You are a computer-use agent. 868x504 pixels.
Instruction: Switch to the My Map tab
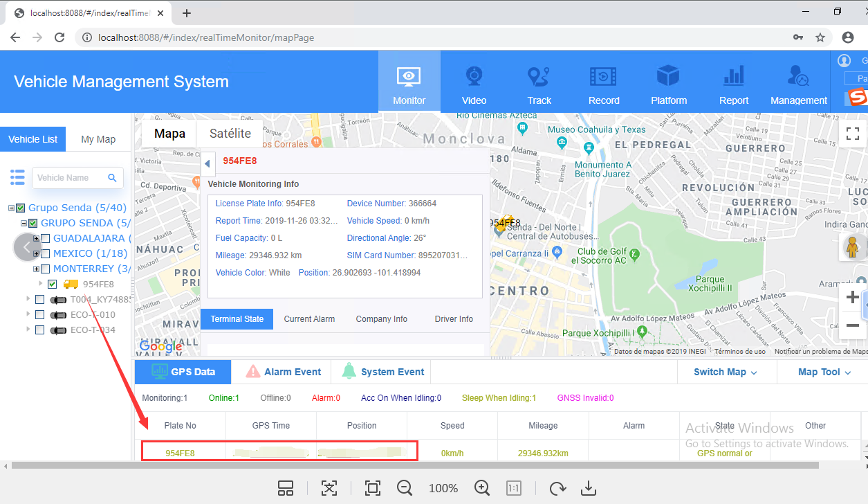tap(98, 139)
